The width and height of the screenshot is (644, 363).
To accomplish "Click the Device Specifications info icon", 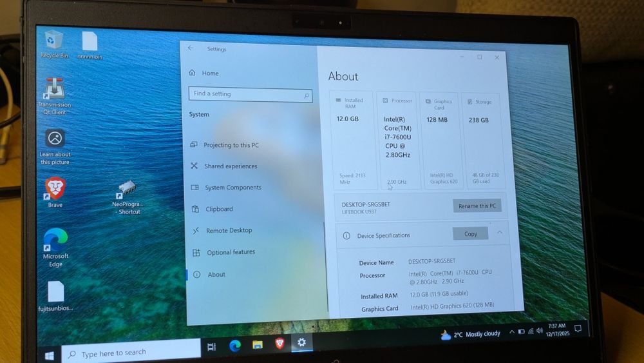I will (346, 235).
